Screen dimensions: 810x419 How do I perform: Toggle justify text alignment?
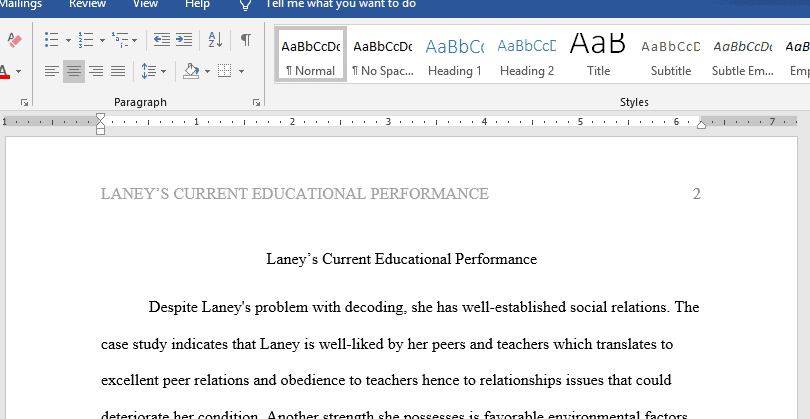pos(118,71)
